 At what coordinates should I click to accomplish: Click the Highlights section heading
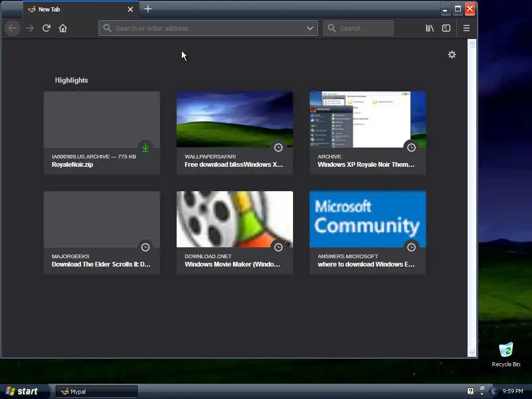71,81
